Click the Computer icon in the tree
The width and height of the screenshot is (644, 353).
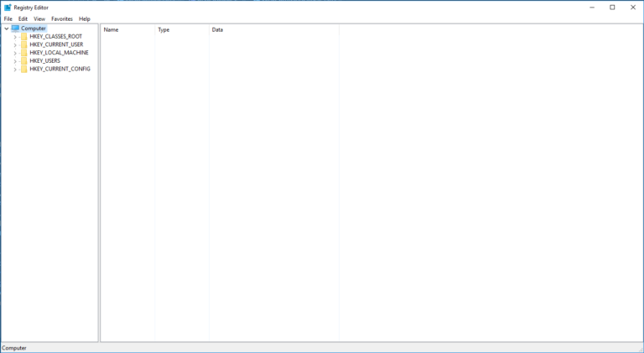coord(15,29)
